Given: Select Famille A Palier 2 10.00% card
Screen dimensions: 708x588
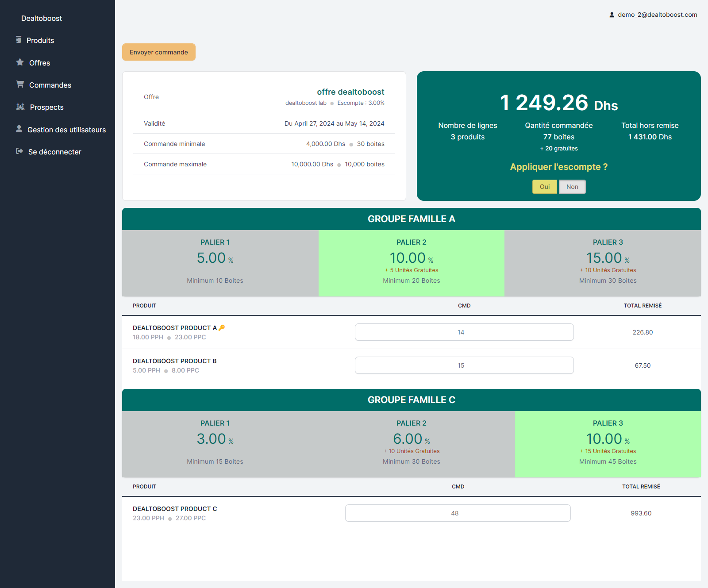Looking at the screenshot, I should click(x=412, y=263).
